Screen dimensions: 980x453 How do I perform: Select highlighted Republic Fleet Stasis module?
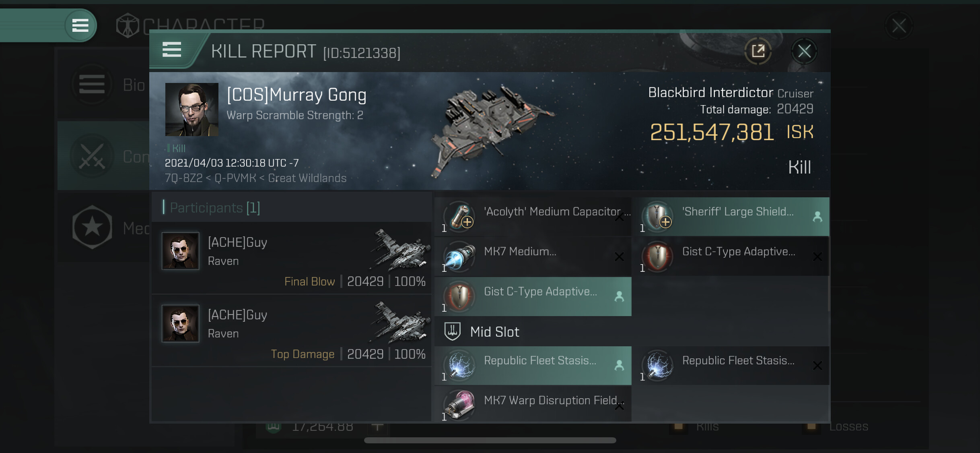coord(533,365)
